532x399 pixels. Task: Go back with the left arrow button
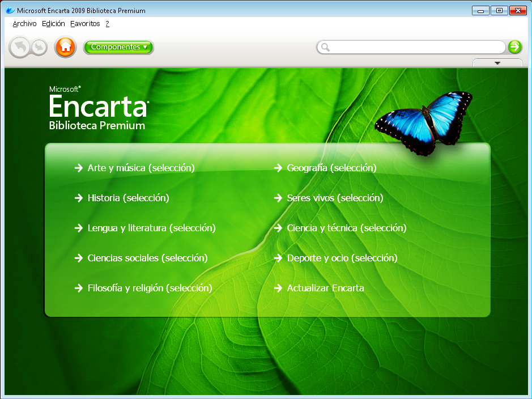pos(20,47)
